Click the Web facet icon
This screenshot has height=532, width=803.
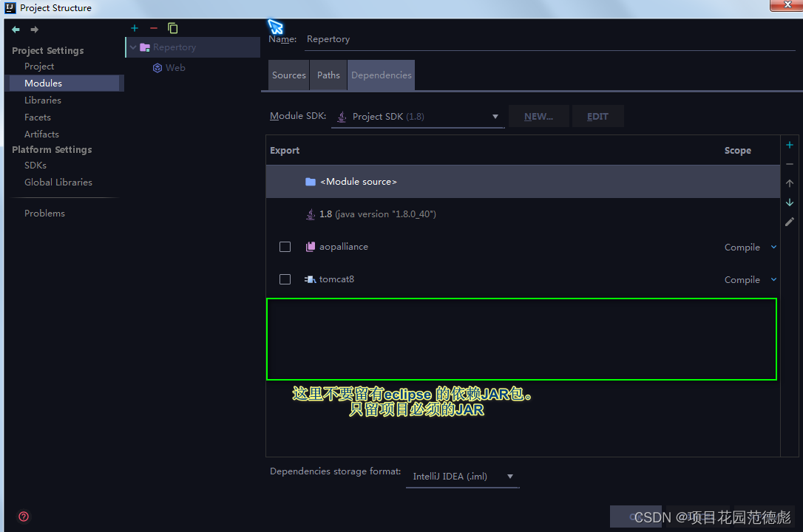pyautogui.click(x=157, y=68)
